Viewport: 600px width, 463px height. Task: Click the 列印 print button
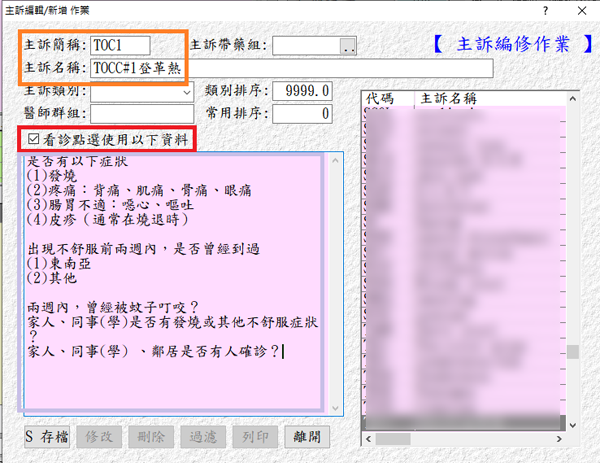click(x=256, y=437)
